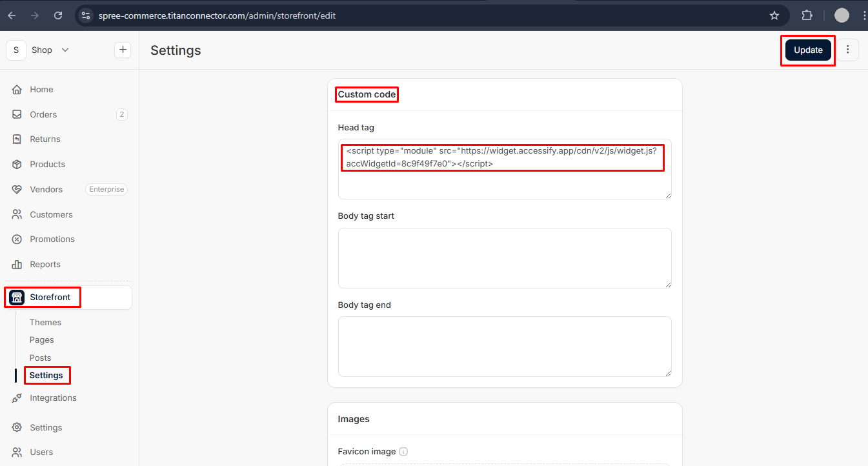Image resolution: width=868 pixels, height=466 pixels.
Task: Open the Vendors section icon
Action: click(x=17, y=189)
